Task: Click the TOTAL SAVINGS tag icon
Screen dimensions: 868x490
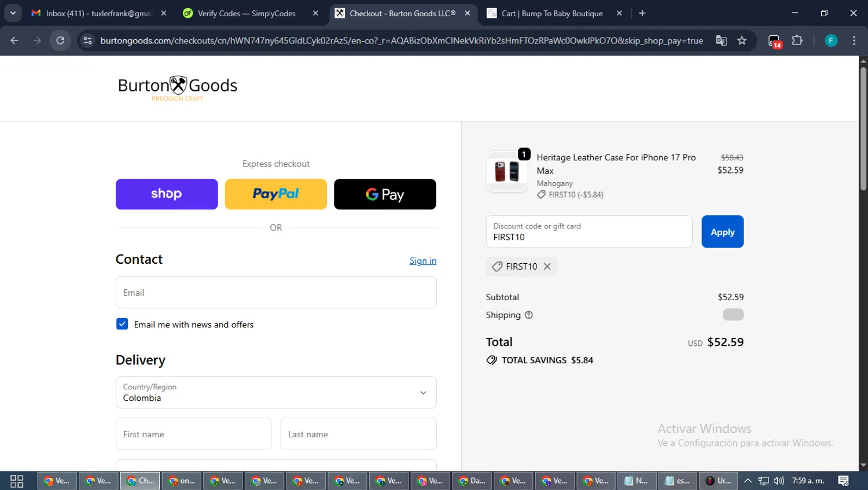Action: pyautogui.click(x=492, y=360)
